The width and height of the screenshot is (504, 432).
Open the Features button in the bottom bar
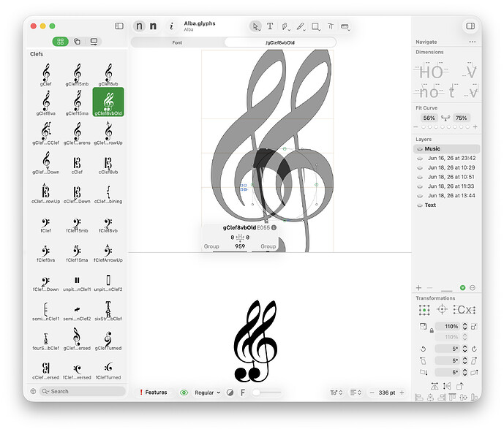[153, 393]
